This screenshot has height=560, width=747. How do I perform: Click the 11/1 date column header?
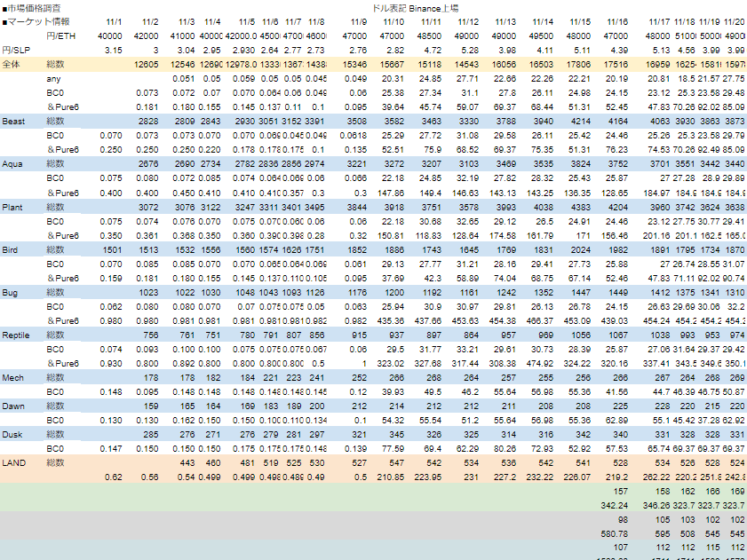coord(114,22)
